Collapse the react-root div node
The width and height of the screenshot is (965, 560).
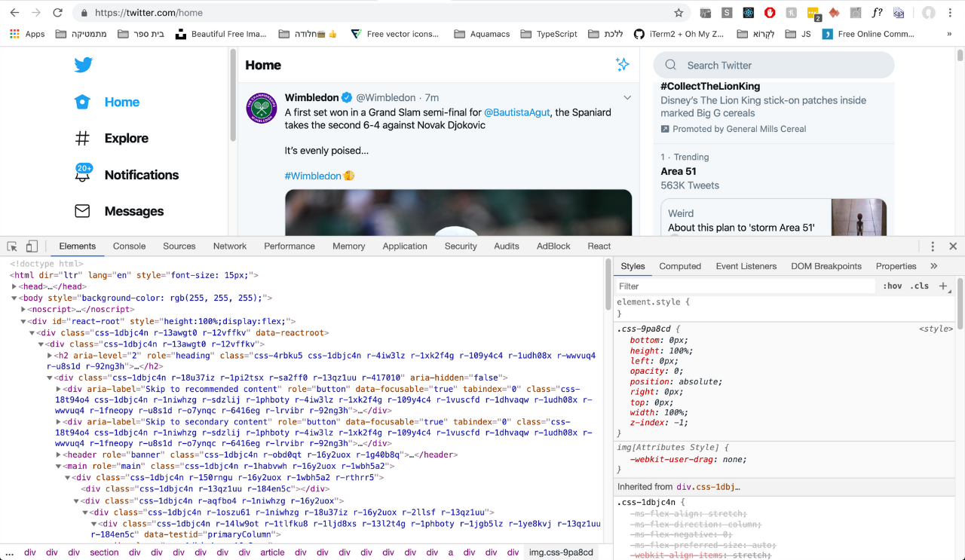23,321
